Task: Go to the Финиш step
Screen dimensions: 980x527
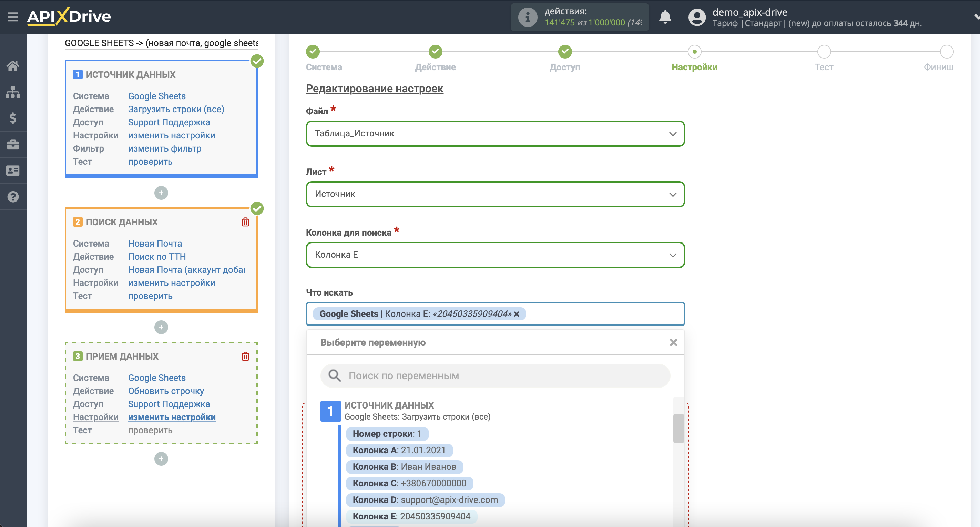Action: pos(946,51)
